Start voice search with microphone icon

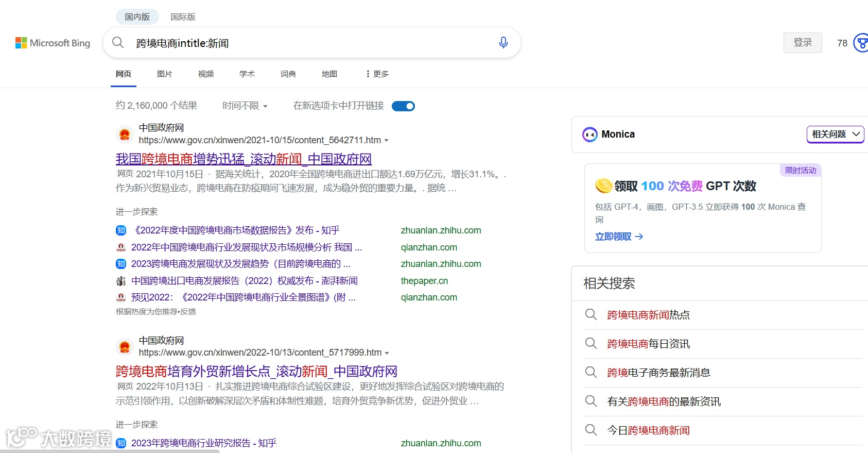pos(504,43)
